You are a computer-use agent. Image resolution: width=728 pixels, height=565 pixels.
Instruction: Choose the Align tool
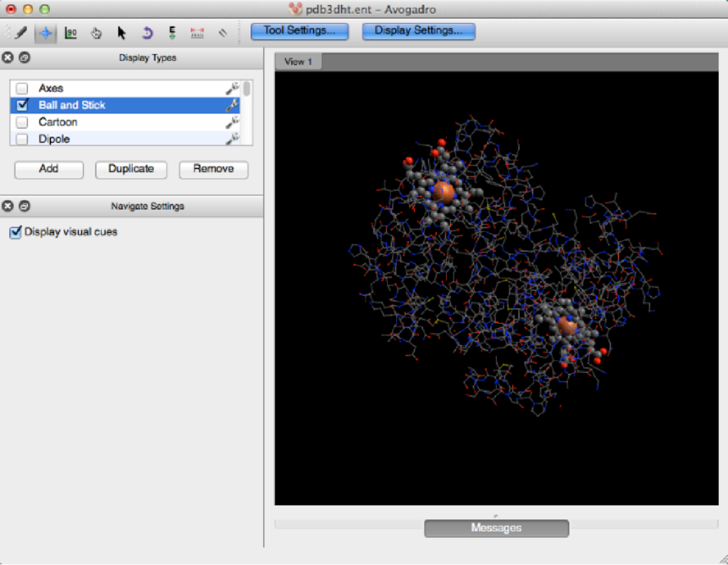pos(223,33)
